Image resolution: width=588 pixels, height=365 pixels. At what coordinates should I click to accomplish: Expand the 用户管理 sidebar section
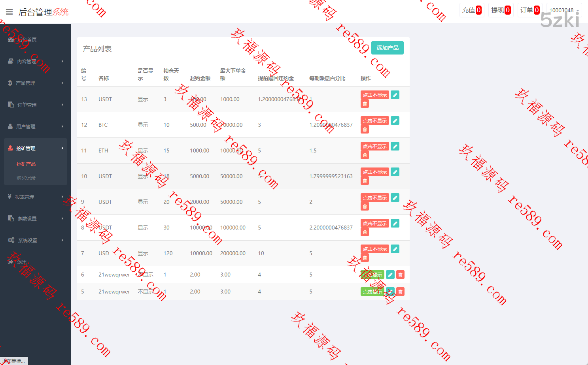(x=36, y=126)
